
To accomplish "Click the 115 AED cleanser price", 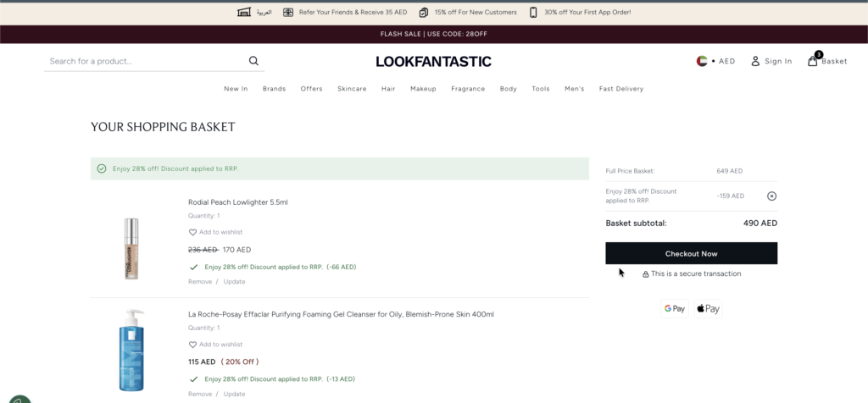I will 202,362.
